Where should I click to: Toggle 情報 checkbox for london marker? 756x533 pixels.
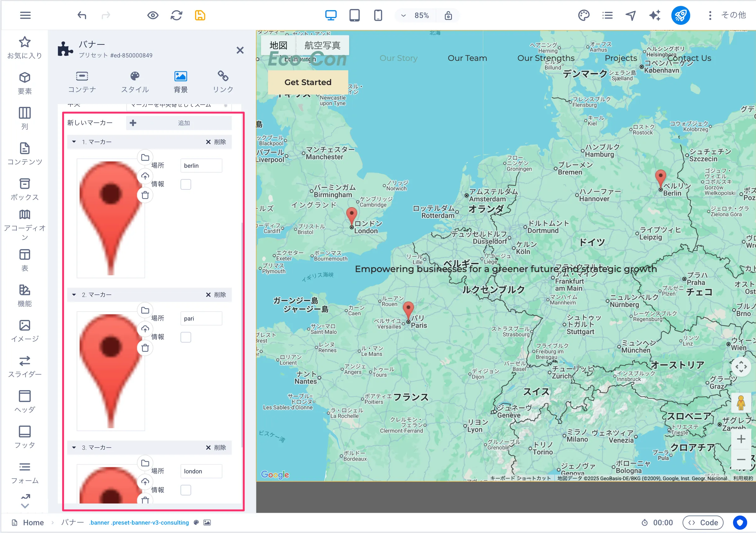[x=186, y=490]
